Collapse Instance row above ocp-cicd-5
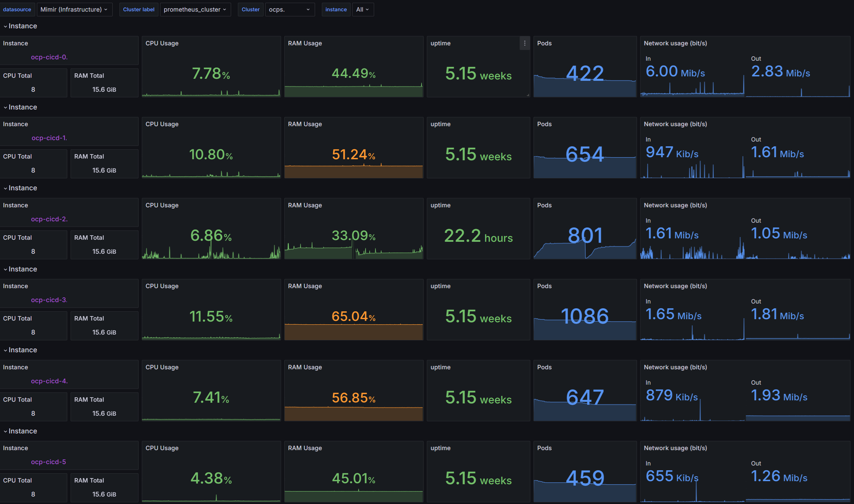 pyautogui.click(x=5, y=431)
